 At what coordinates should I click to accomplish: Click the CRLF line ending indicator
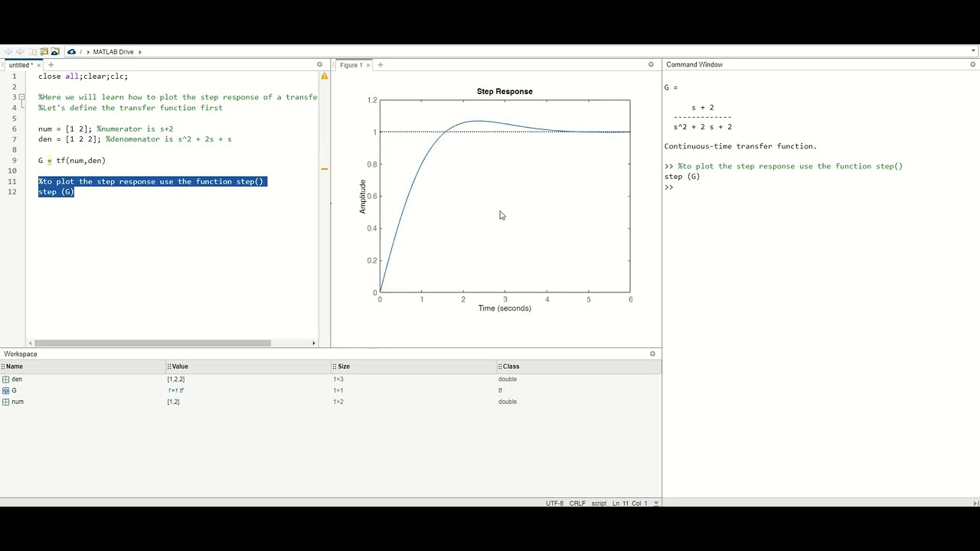[577, 504]
